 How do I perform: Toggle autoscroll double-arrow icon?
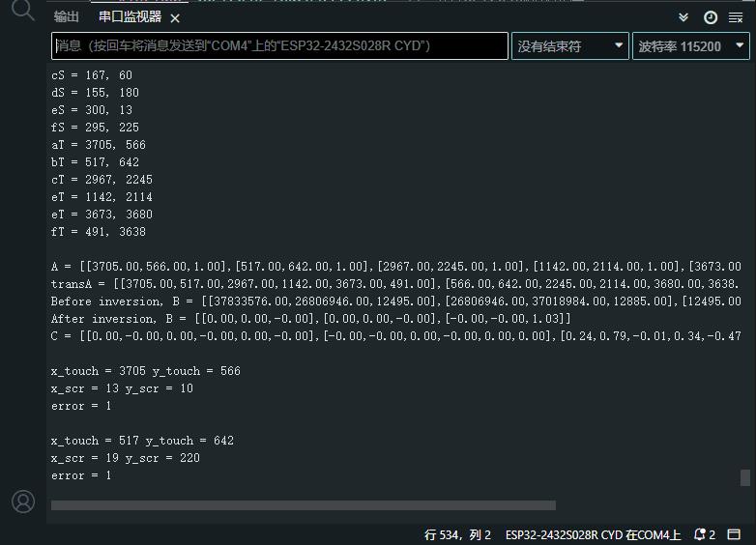(x=683, y=17)
